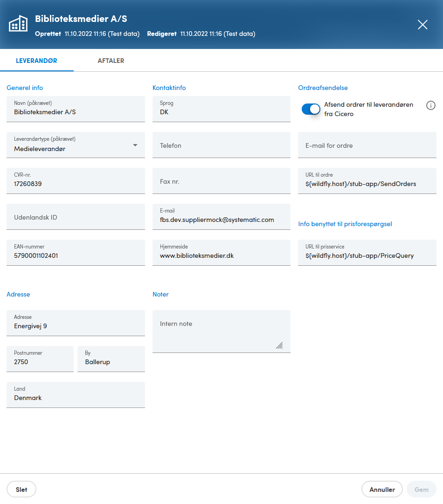
Task: Click the Gem button
Action: (x=421, y=490)
